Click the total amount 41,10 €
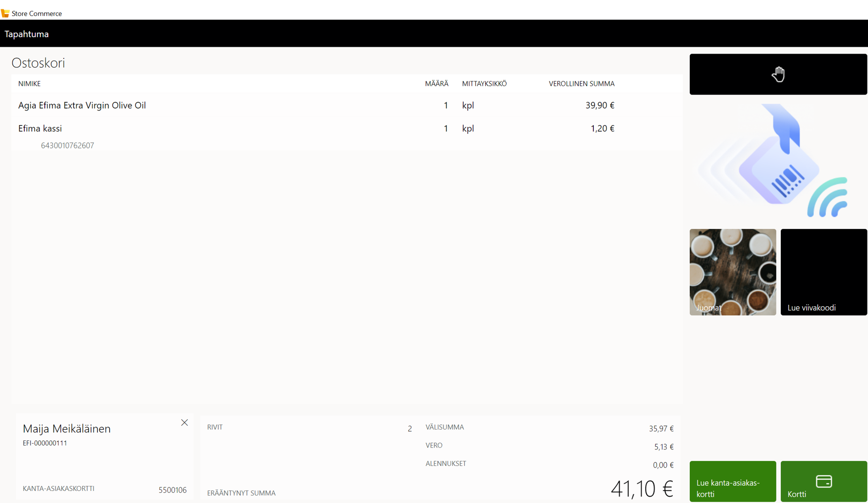This screenshot has width=868, height=503. (x=642, y=488)
